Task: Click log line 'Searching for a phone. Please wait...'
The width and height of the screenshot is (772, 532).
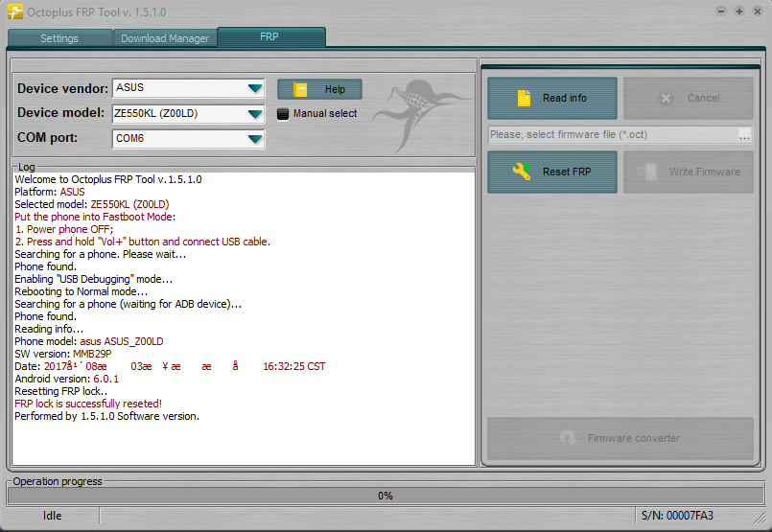Action: click(101, 254)
